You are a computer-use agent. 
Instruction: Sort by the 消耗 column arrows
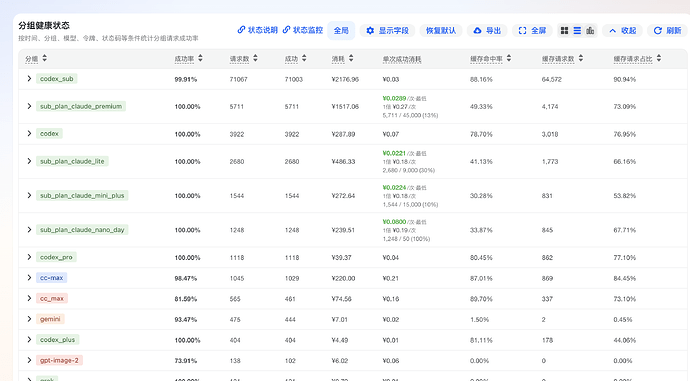[x=351, y=58]
